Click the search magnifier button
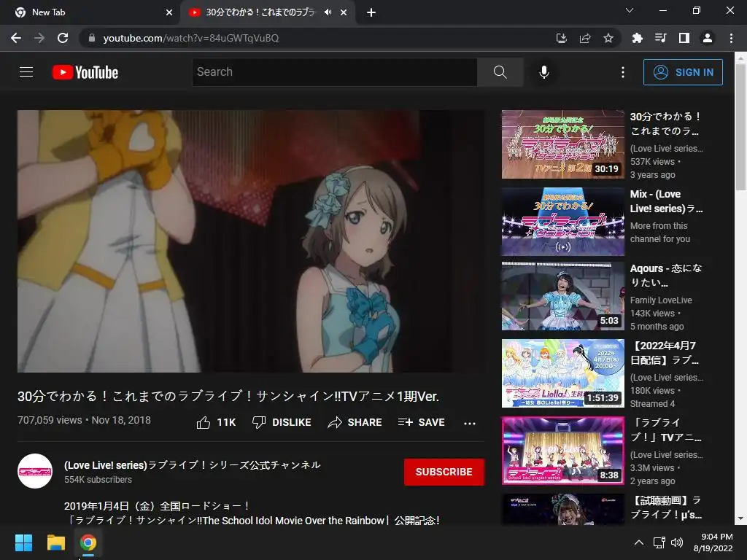 click(500, 72)
